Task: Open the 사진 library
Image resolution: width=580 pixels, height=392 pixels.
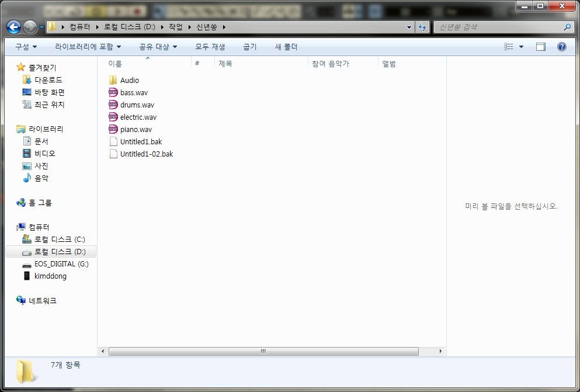Action: (41, 166)
